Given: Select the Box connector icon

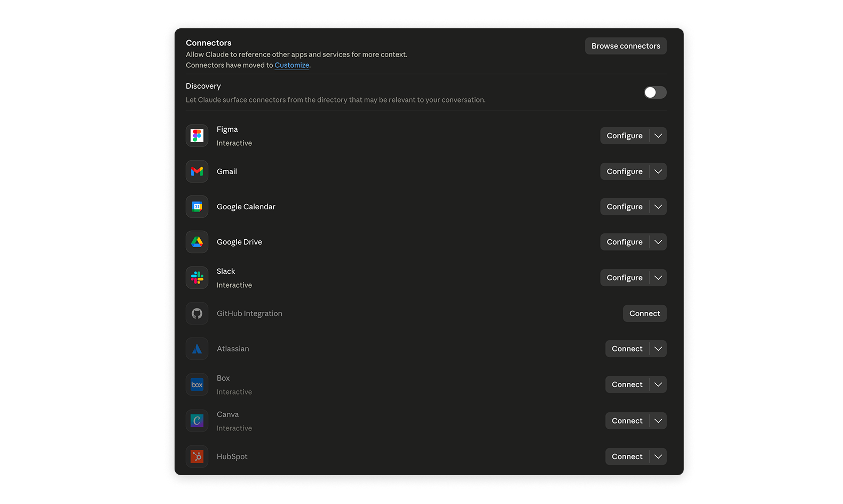Looking at the screenshot, I should pos(197,384).
